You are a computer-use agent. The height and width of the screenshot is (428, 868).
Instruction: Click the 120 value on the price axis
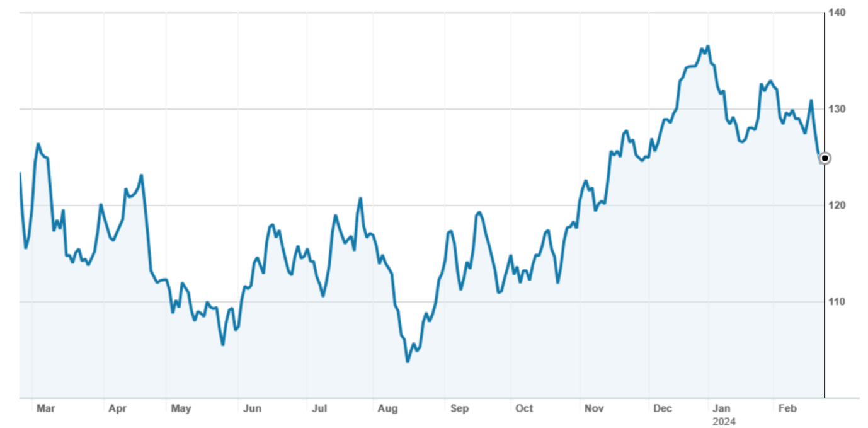[x=837, y=205]
